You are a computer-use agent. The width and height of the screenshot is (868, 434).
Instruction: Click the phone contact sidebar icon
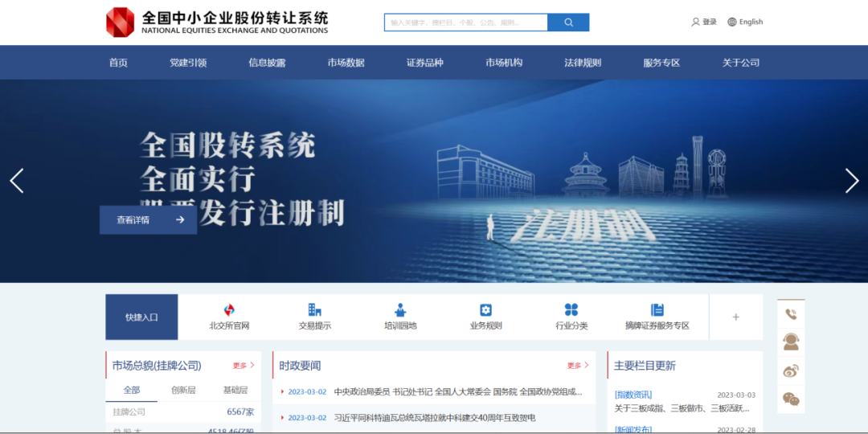tap(791, 314)
